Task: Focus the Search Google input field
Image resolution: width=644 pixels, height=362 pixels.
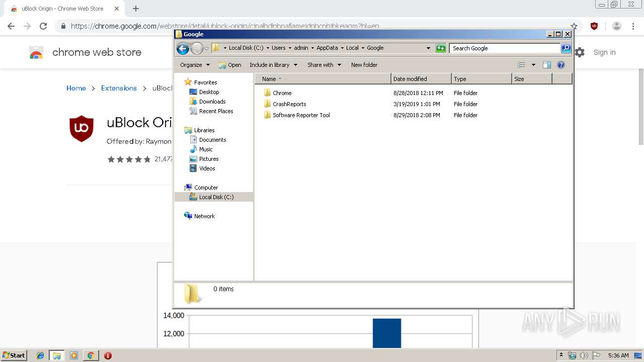Action: click(x=505, y=48)
